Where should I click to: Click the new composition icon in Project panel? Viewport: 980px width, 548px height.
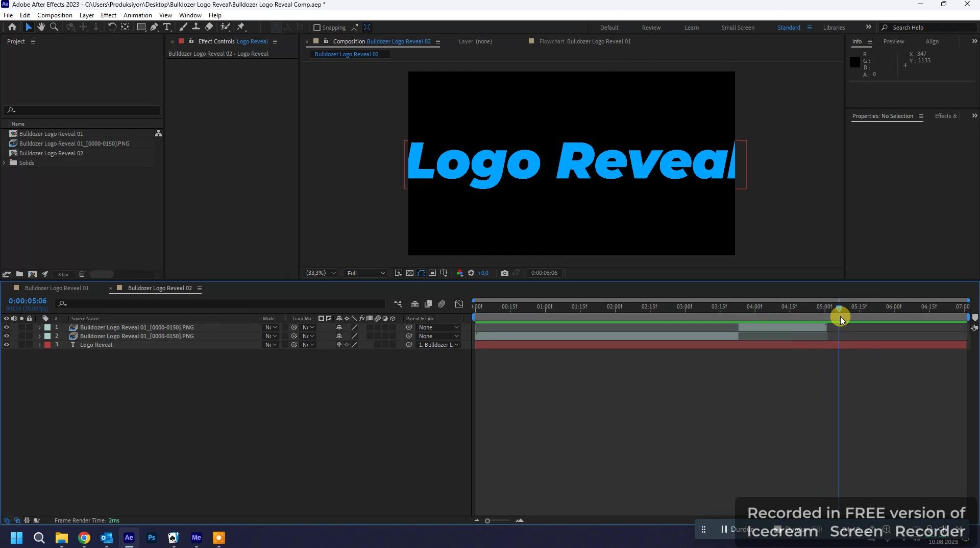click(32, 274)
